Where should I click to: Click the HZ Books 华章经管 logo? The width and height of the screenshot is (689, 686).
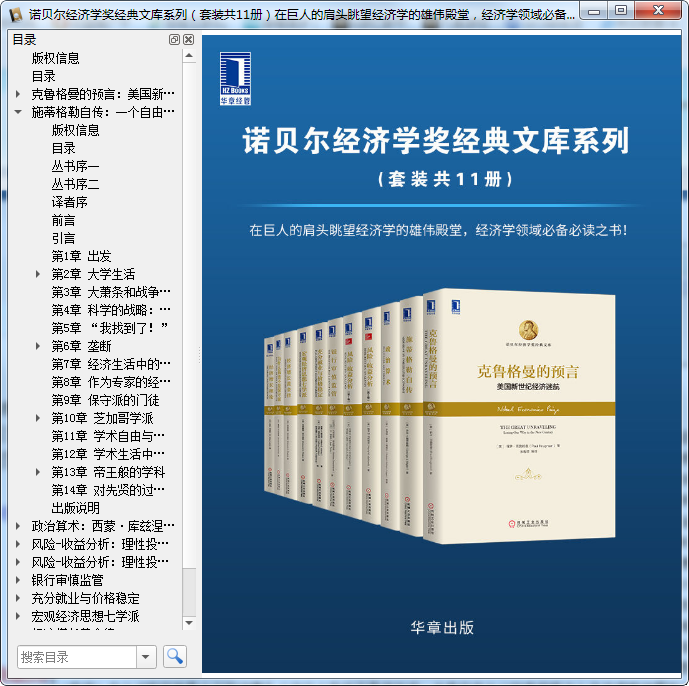pyautogui.click(x=235, y=79)
